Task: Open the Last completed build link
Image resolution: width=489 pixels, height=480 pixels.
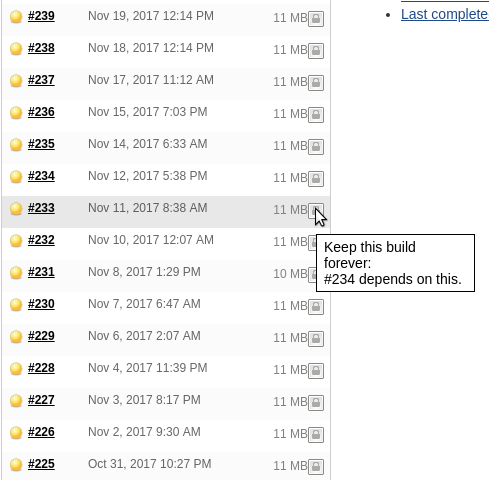Action: (445, 14)
